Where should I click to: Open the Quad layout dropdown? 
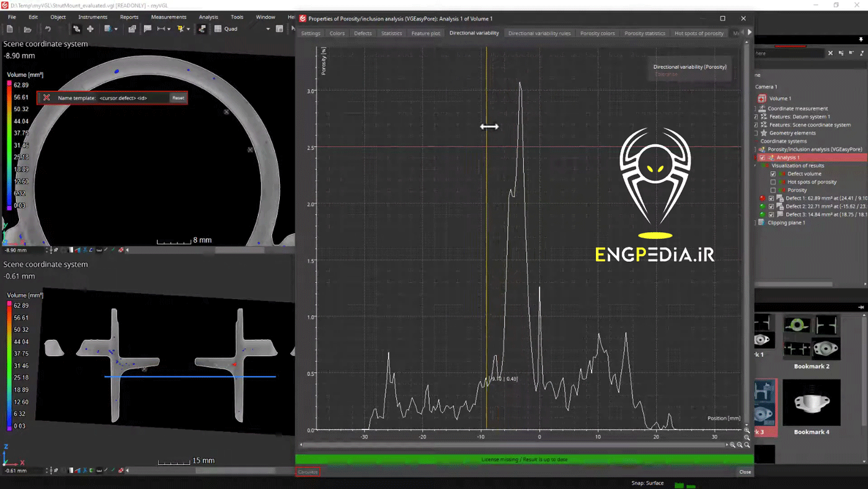[x=268, y=29]
